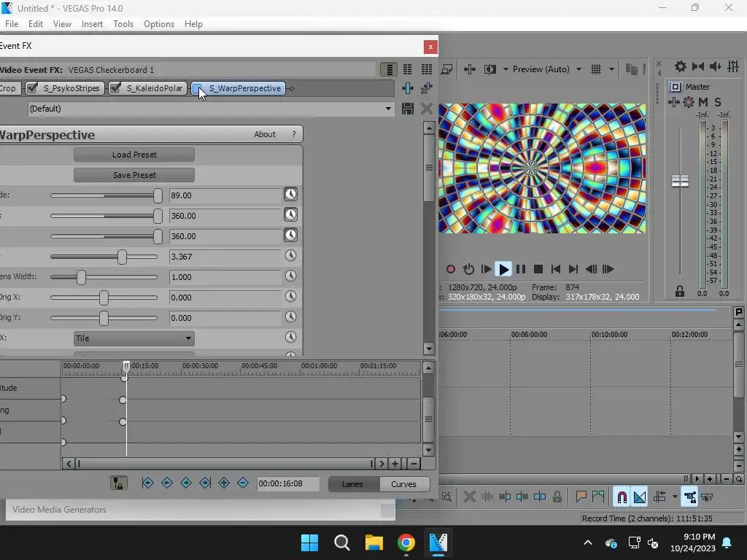Click Preview on External Monitor icon
The width and height of the screenshot is (747, 560).
(x=446, y=69)
